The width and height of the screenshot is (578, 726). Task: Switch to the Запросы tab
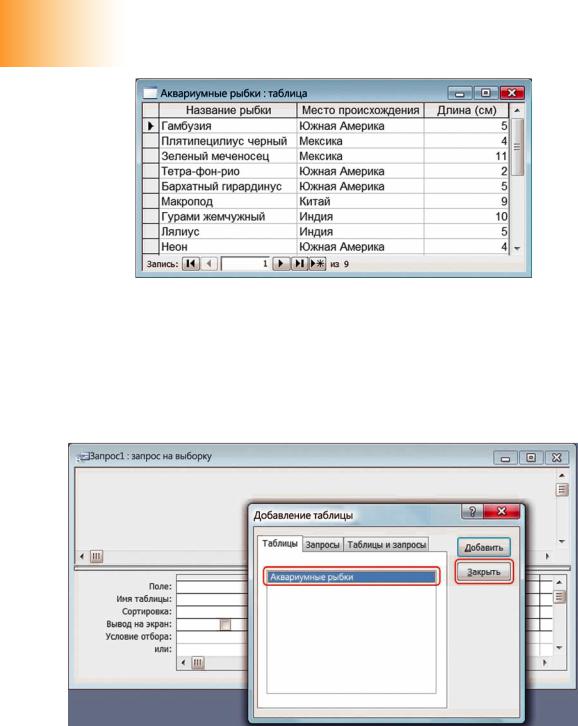point(322,544)
